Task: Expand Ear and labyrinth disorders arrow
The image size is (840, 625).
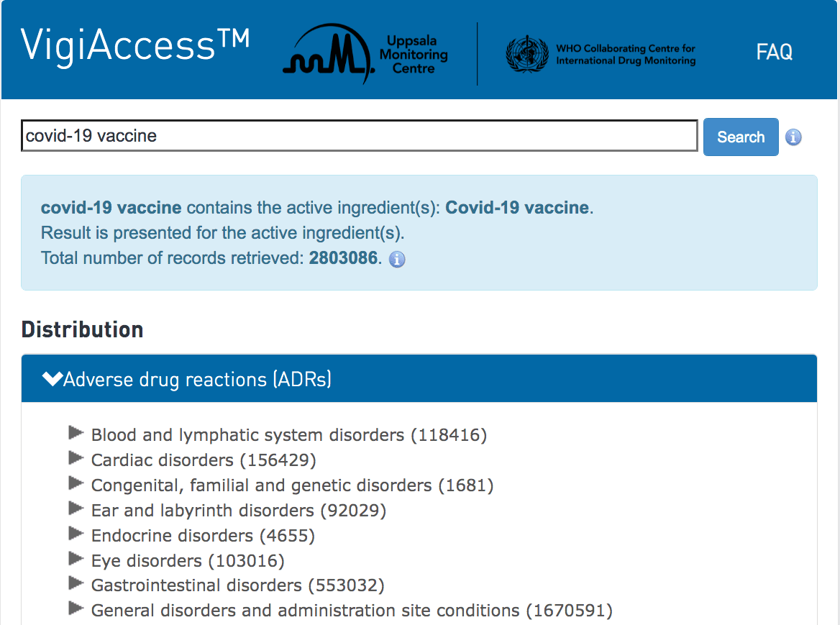Action: (76, 508)
